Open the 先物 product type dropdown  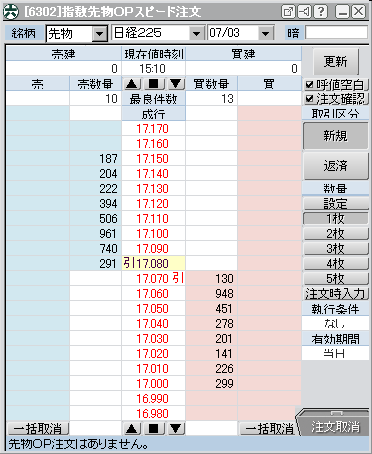point(99,34)
